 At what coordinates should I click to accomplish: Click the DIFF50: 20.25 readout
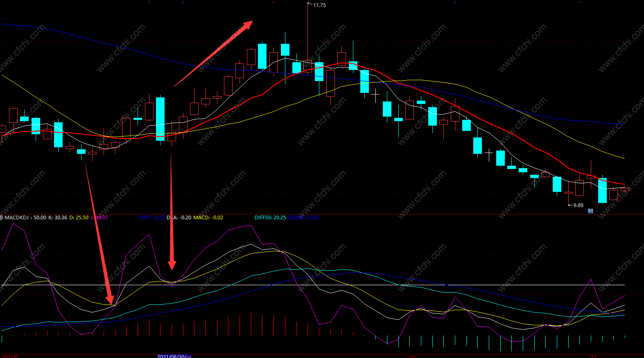[270, 218]
